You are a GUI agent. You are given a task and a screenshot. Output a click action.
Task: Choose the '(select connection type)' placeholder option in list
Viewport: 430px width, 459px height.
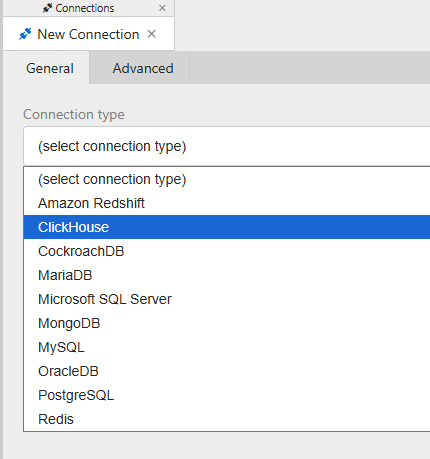[x=227, y=179]
